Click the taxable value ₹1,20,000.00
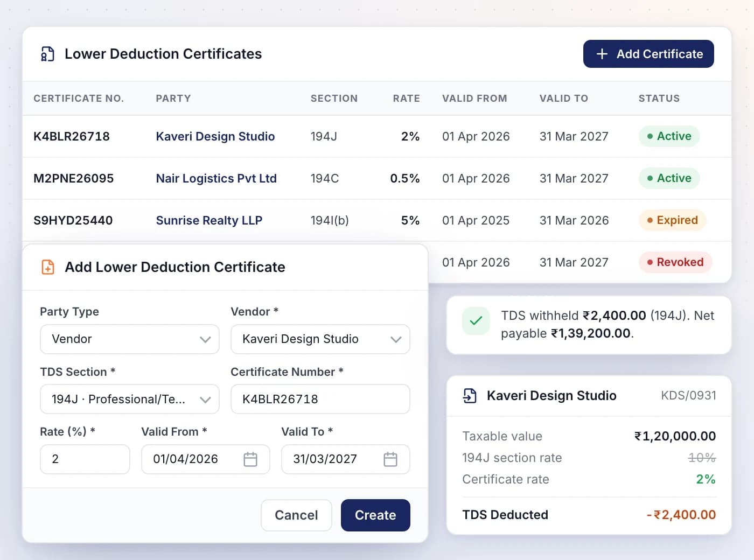 click(675, 436)
